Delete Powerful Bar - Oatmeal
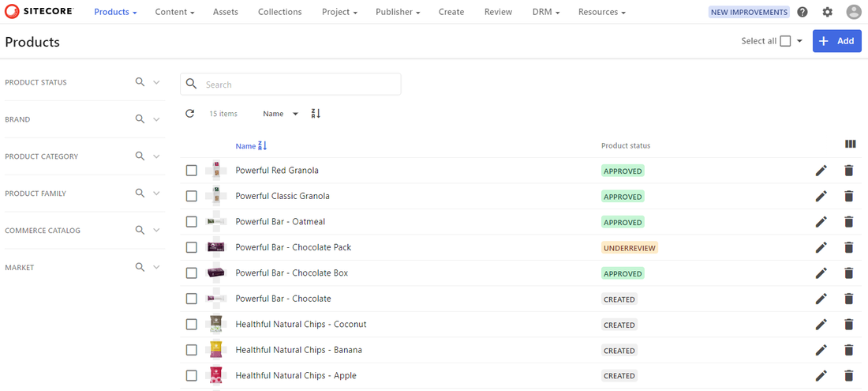The height and width of the screenshot is (391, 868). point(848,221)
